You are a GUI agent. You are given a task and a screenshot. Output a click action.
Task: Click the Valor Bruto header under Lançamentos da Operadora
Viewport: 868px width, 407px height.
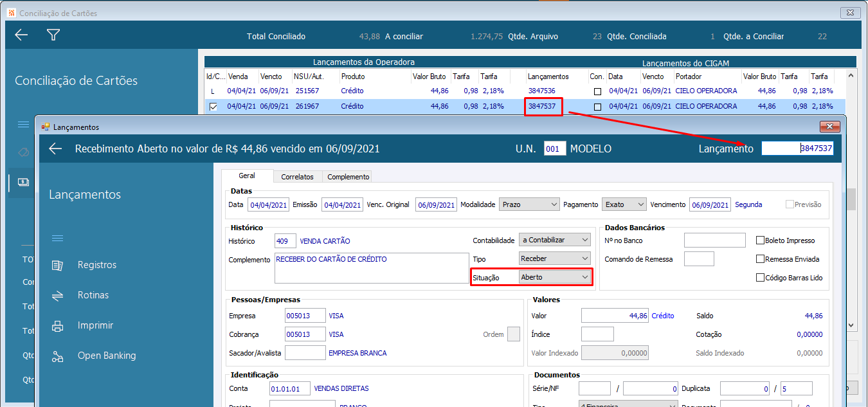[430, 77]
